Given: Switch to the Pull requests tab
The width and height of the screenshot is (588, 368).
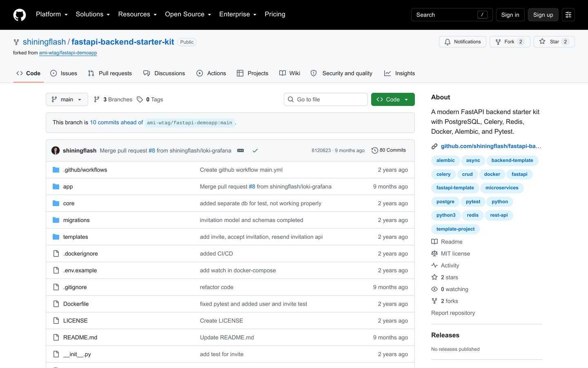Looking at the screenshot, I should pos(110,73).
